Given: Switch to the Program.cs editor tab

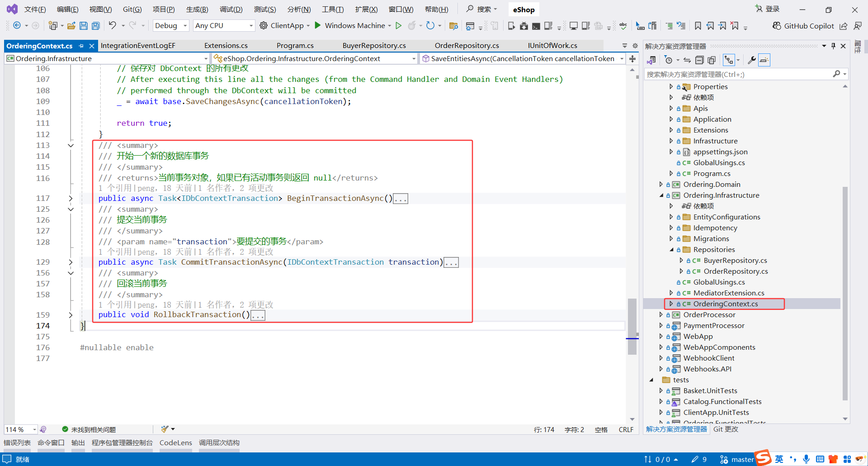Looking at the screenshot, I should pos(295,46).
